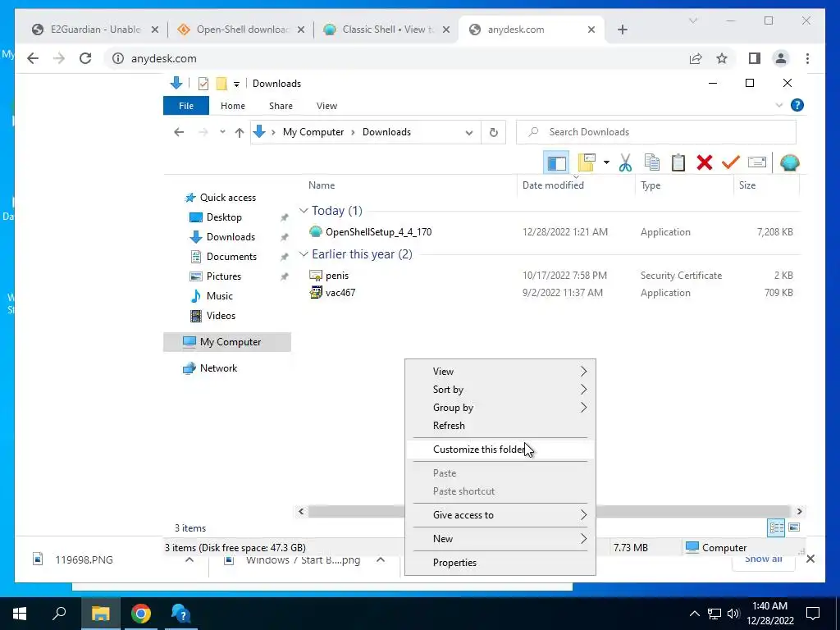Bookmark this page with the star icon

tap(722, 58)
